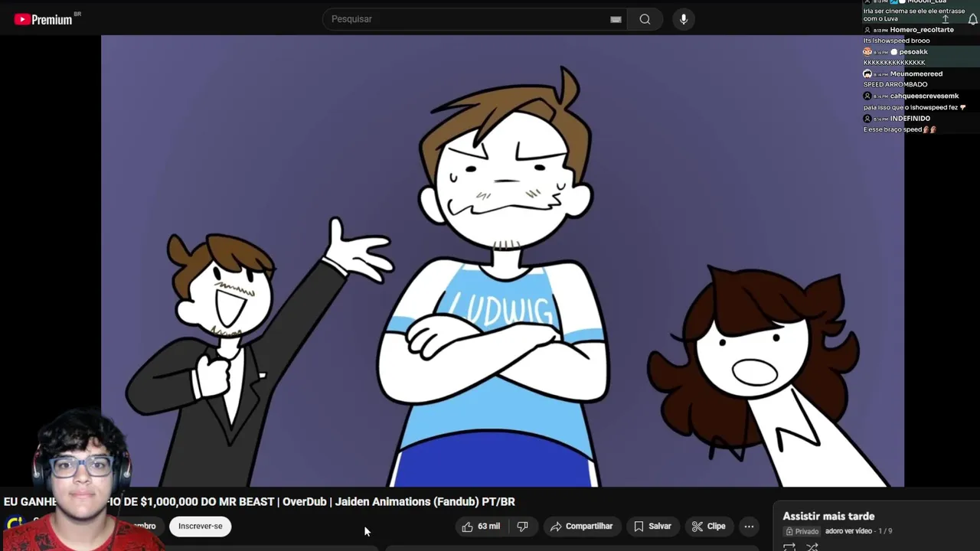This screenshot has width=980, height=551.
Task: Share the video via Compartilhar
Action: click(581, 527)
